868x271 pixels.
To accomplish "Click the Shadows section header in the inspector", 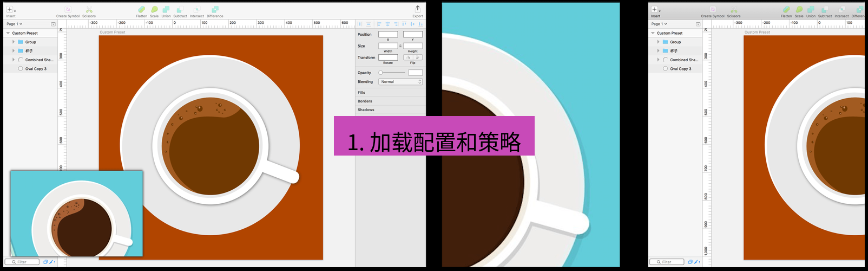I will coord(366,110).
